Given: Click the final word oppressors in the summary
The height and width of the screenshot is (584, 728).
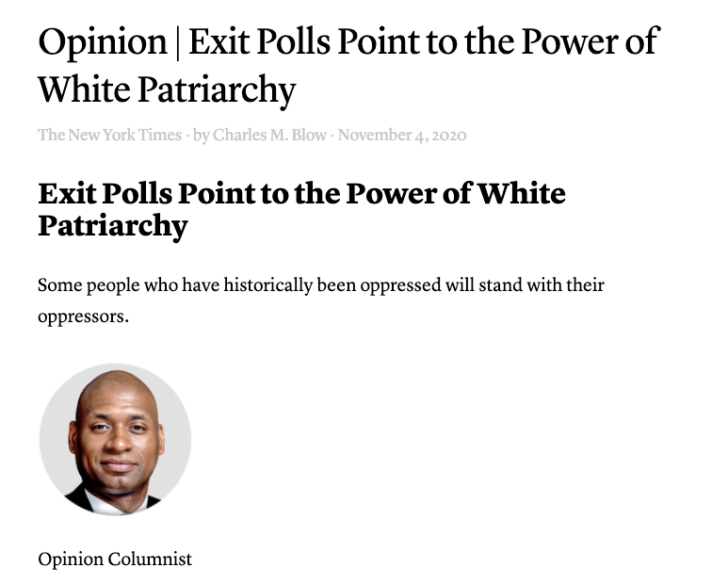Looking at the screenshot, I should (81, 317).
